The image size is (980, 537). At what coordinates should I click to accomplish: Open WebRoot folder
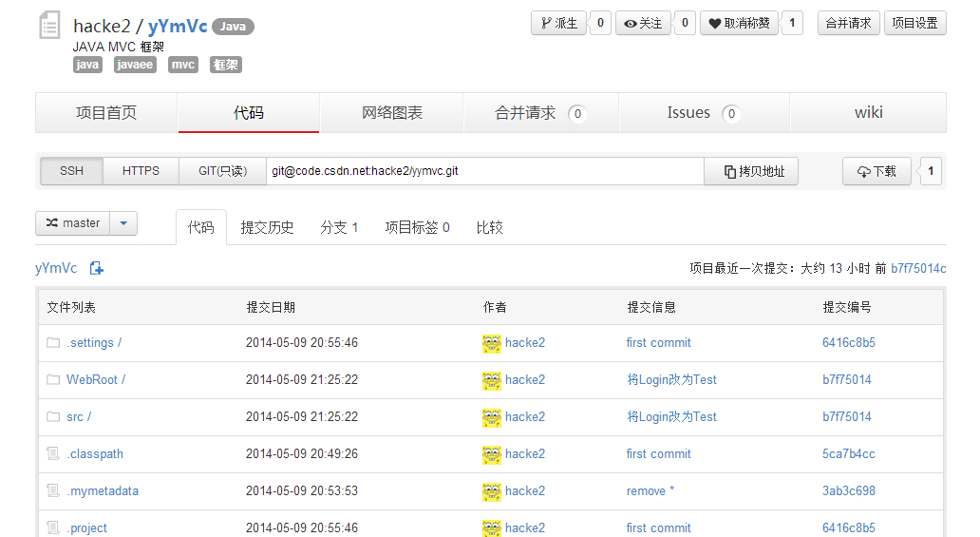point(96,380)
